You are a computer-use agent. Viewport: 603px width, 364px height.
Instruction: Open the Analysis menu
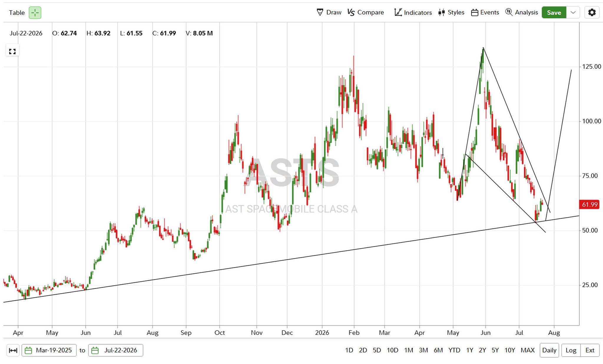coord(522,12)
